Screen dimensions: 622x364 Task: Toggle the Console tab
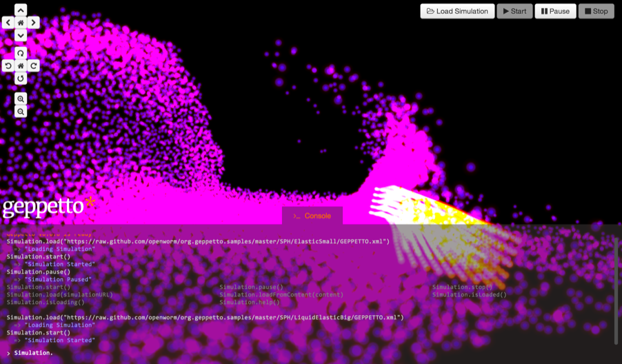(312, 216)
